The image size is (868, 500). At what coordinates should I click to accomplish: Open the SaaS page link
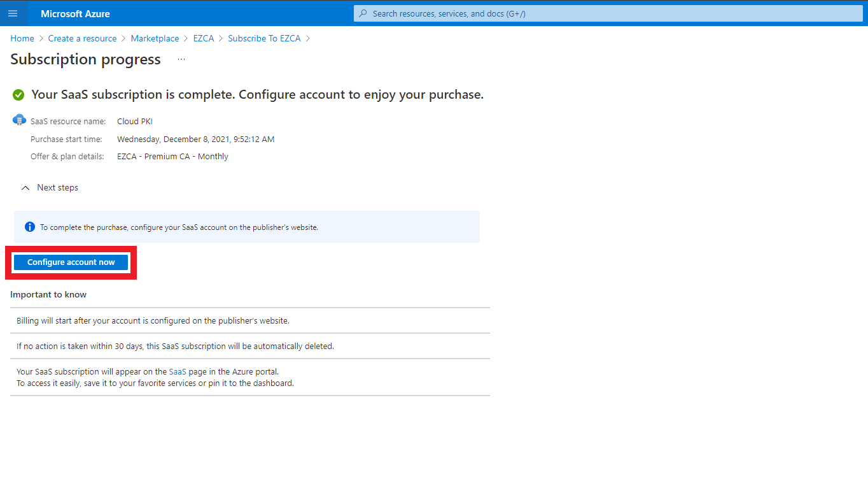coord(178,371)
